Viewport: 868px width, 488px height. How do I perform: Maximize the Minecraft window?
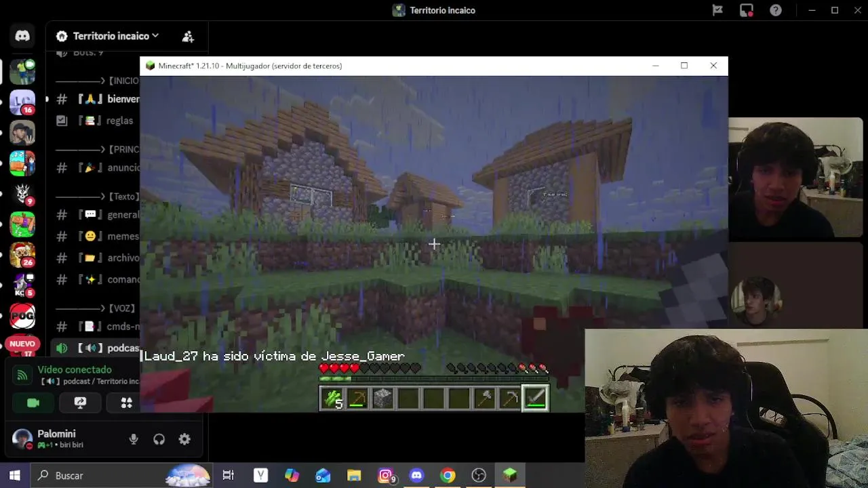click(x=684, y=66)
